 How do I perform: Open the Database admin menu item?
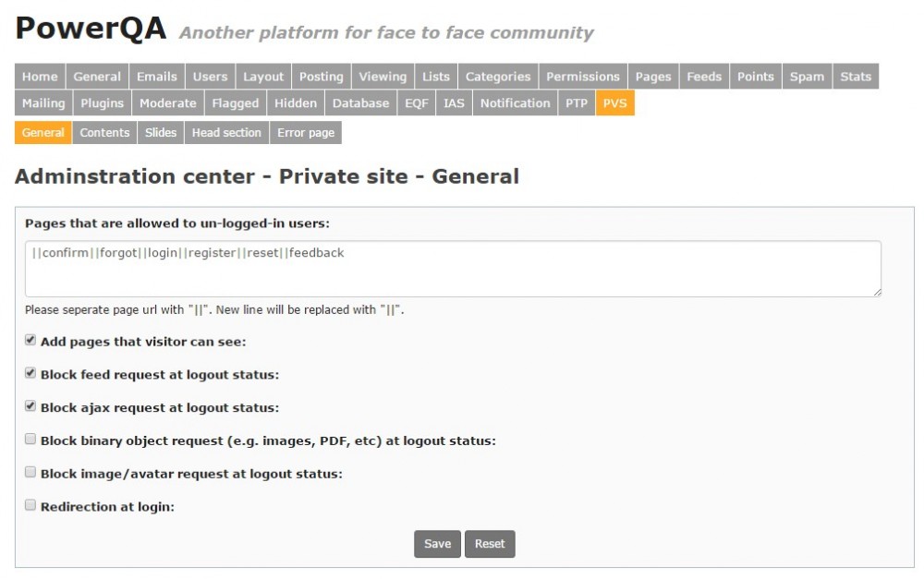click(x=361, y=103)
